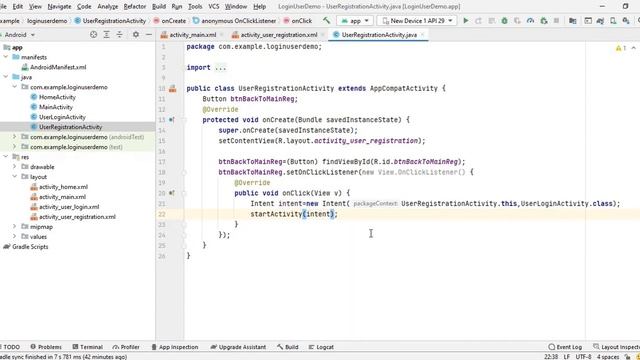Open AndroidManifest.xml in project tree
Image resolution: width=640 pixels, height=360 pixels.
[x=58, y=67]
